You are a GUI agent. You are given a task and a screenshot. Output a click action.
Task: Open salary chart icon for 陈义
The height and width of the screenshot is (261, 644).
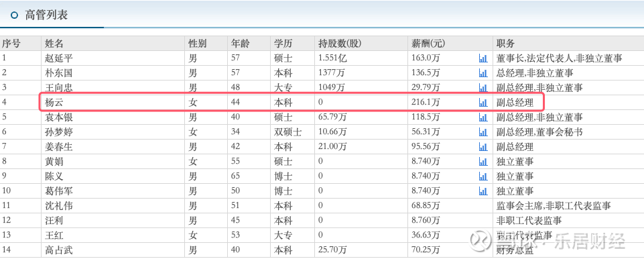483,176
